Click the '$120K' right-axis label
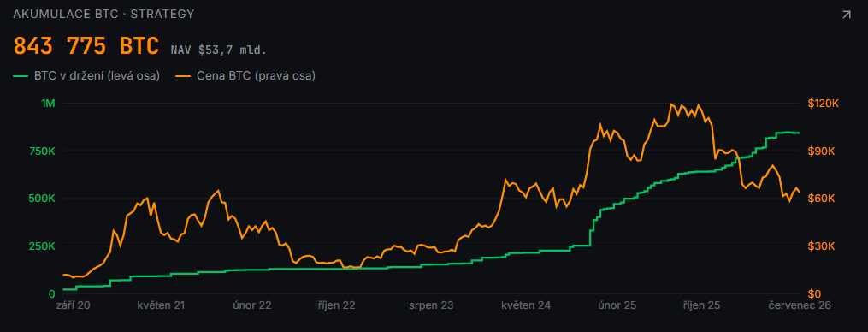The width and height of the screenshot is (868, 332). tap(824, 104)
